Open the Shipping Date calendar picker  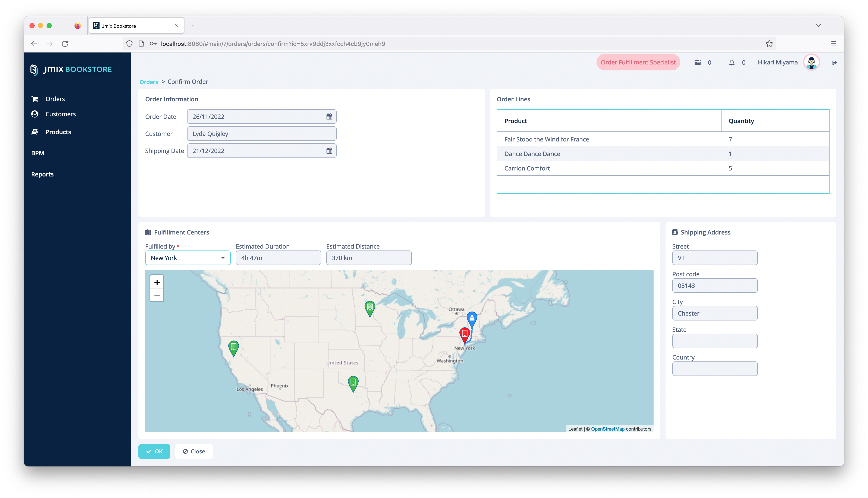pyautogui.click(x=329, y=151)
